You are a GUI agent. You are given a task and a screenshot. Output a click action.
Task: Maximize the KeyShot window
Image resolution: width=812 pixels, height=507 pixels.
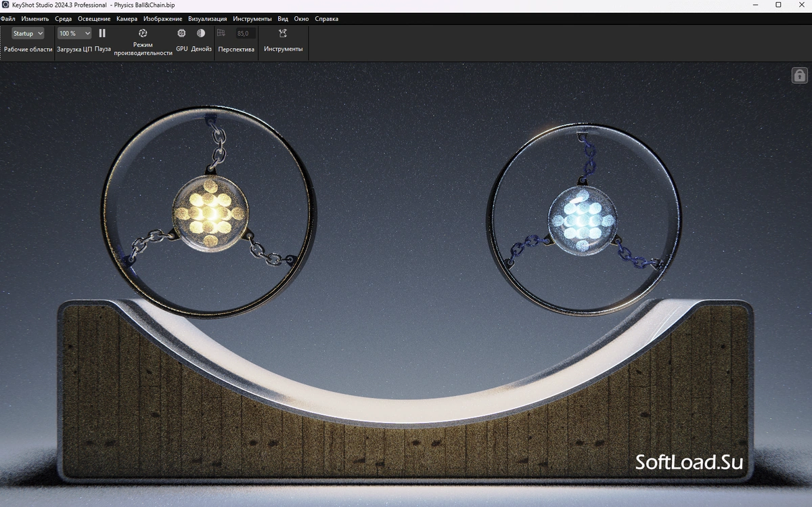pos(779,5)
